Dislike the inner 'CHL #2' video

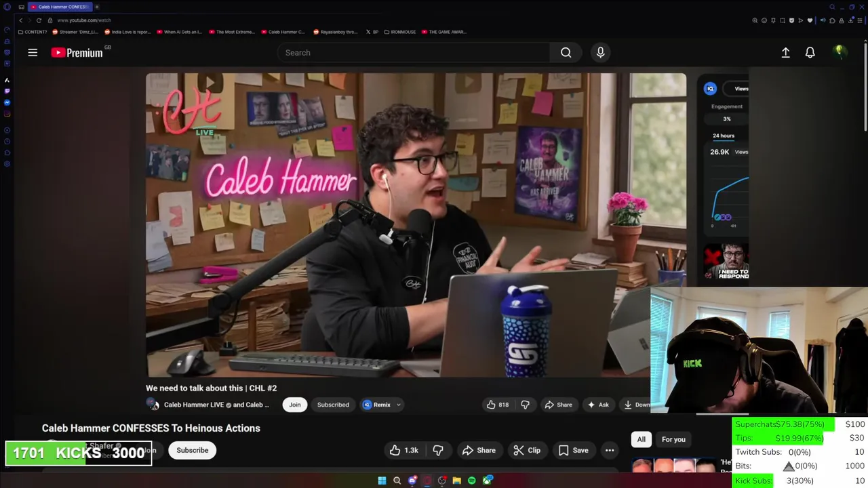[525, 405]
